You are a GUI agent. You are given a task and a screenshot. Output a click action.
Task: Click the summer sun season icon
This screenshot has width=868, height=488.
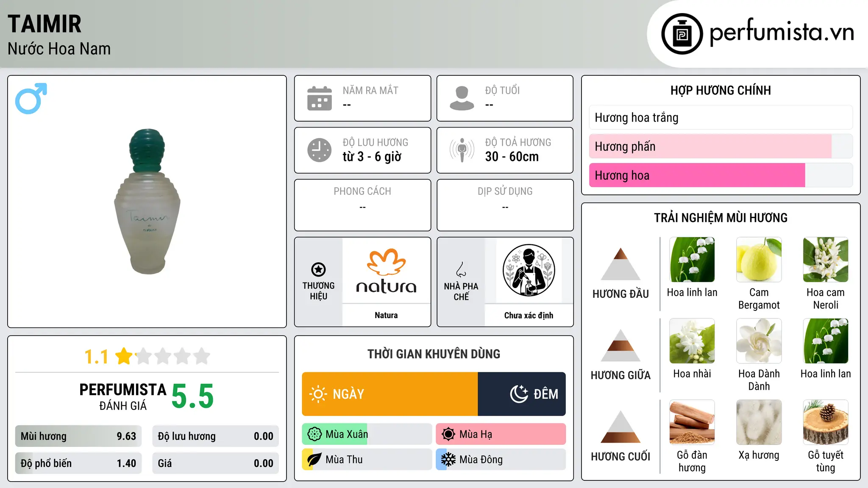pos(448,434)
